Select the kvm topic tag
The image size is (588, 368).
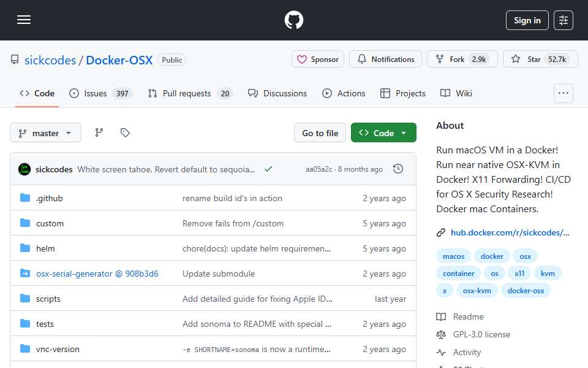pos(548,274)
